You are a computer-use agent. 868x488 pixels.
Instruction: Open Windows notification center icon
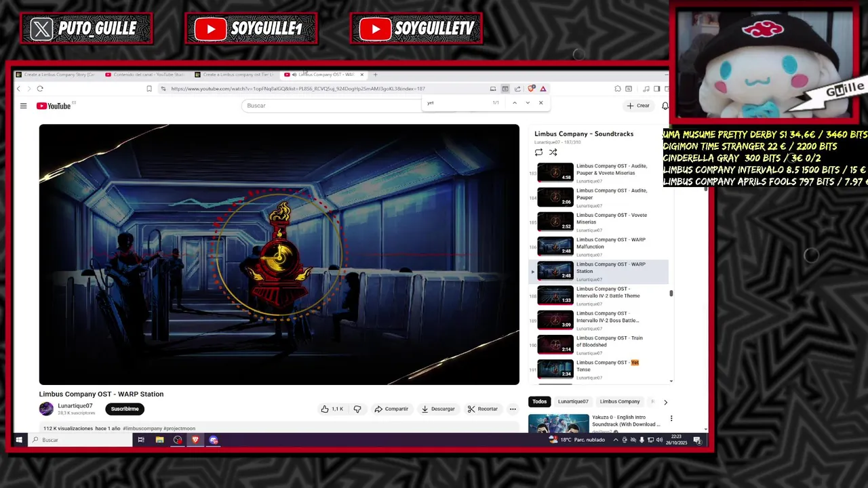(x=697, y=440)
